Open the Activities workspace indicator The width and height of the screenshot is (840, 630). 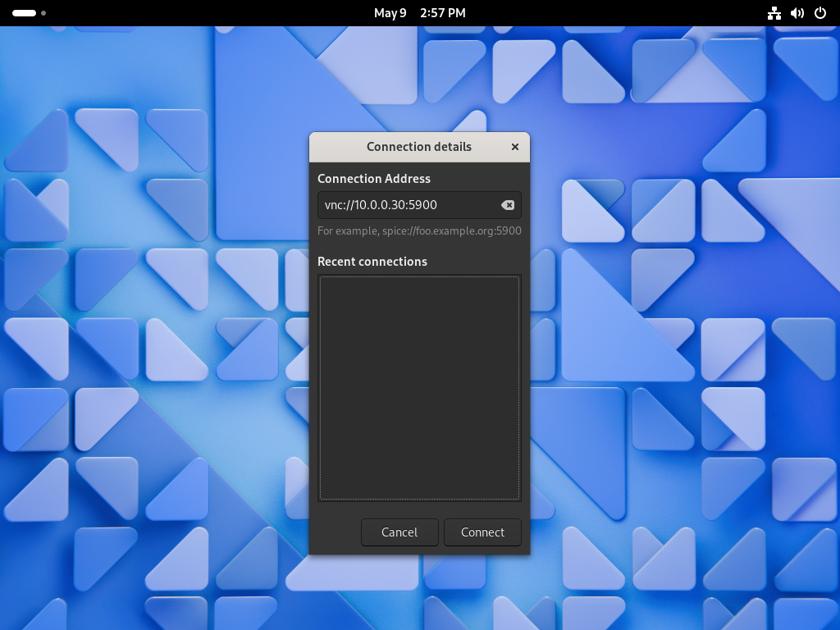[29, 13]
